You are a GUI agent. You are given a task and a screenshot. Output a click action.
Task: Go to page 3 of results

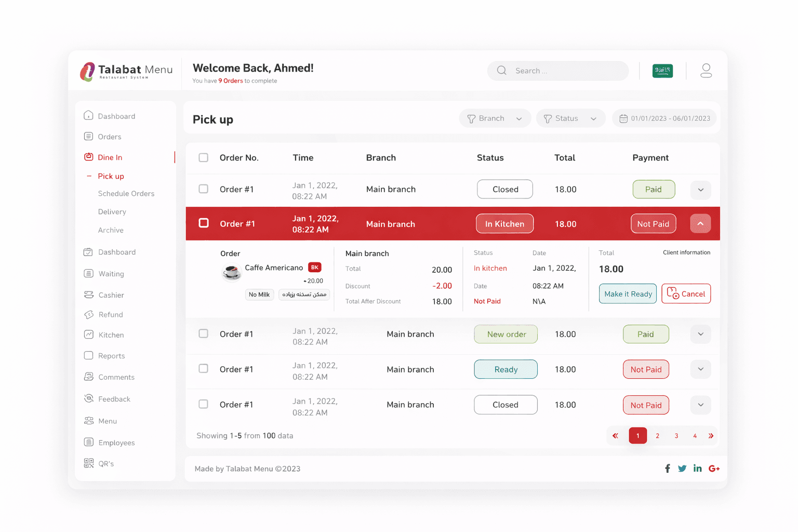[676, 435]
